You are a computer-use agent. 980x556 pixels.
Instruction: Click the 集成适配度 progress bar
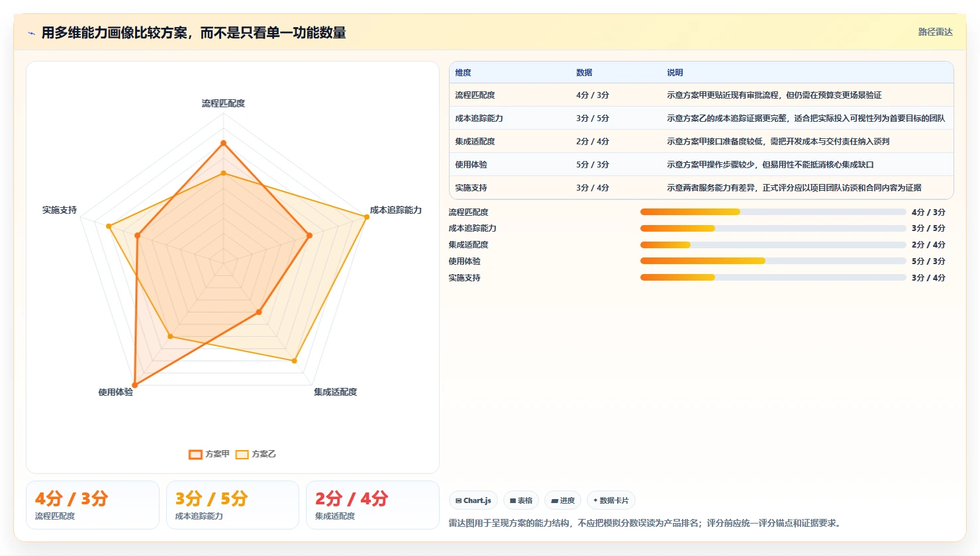pyautogui.click(x=773, y=245)
